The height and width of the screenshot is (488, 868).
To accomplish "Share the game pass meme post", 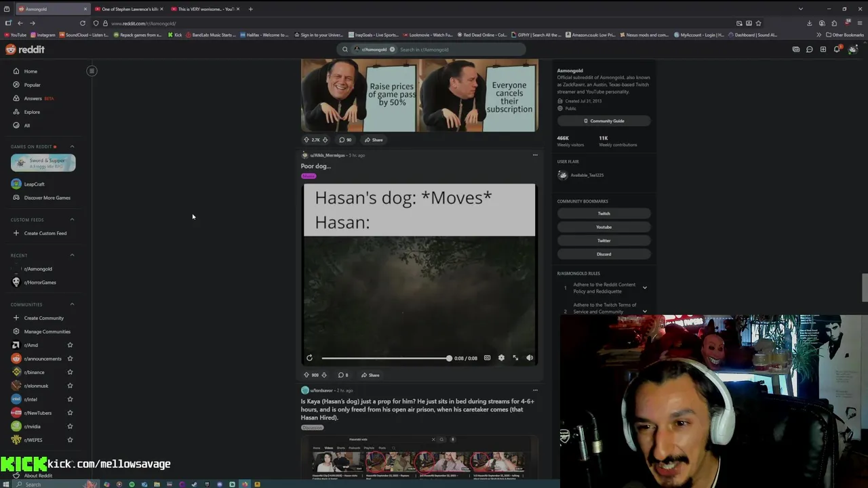I will coord(374,140).
